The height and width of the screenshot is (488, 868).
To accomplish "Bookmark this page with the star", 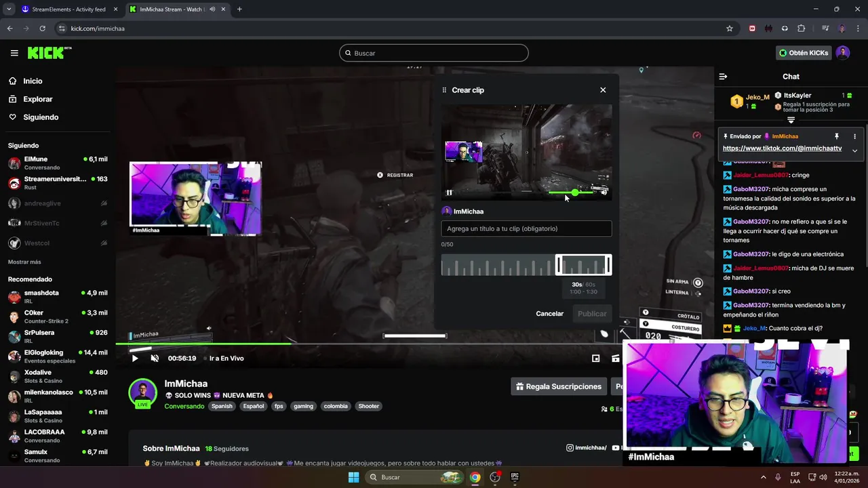I will coord(730,28).
